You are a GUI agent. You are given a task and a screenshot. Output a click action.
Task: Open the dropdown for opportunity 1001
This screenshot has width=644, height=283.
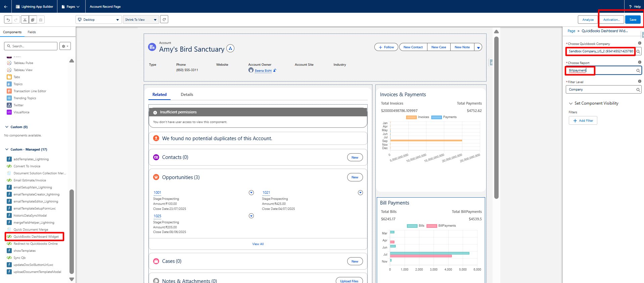pyautogui.click(x=251, y=192)
